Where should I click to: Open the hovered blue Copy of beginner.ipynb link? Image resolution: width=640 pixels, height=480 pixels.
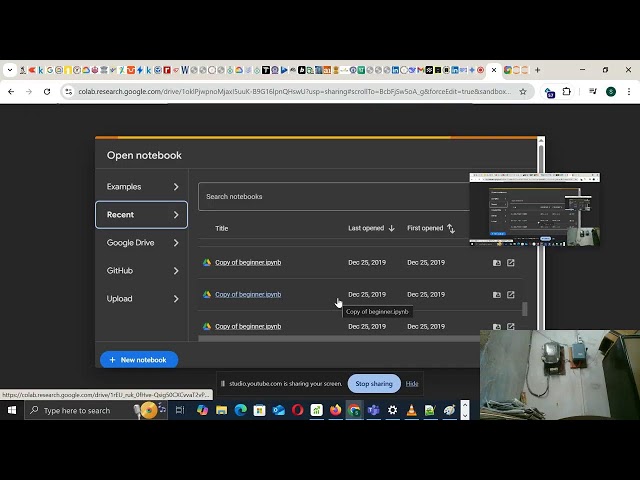coord(248,294)
